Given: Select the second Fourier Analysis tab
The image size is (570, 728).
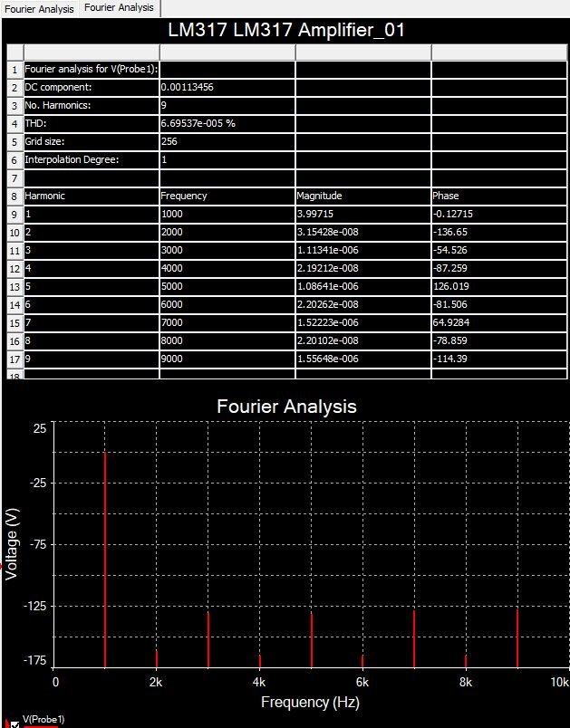Looking at the screenshot, I should tap(119, 8).
